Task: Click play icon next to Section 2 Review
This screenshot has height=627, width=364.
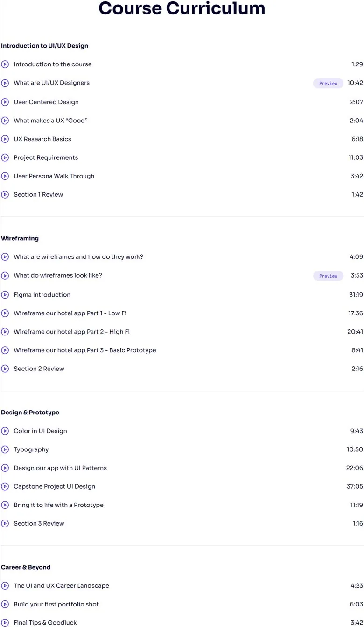Action: coord(5,369)
